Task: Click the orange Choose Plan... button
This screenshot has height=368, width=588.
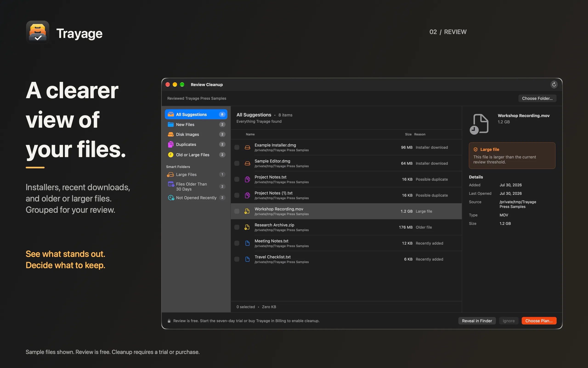Action: point(539,321)
